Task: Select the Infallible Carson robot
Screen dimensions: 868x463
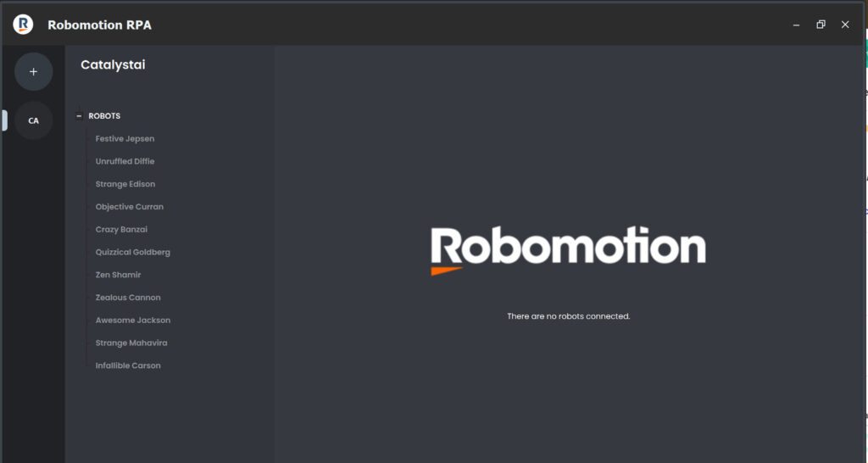Action: (128, 365)
